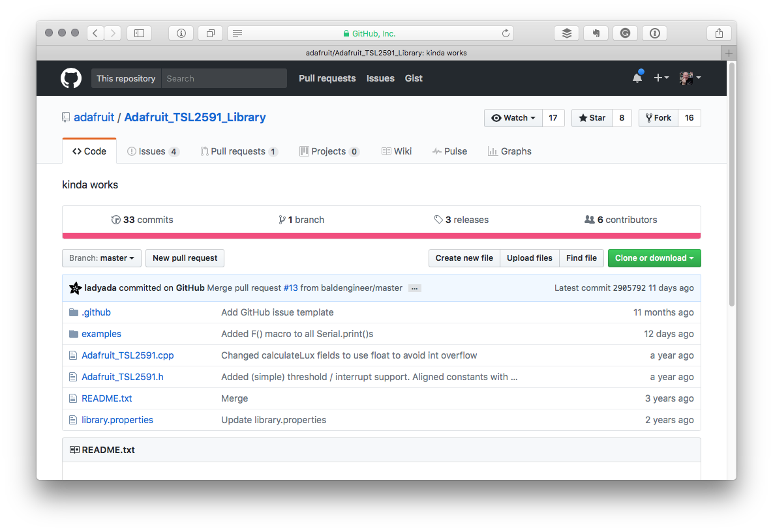Open the adafruit owner link

[x=94, y=117]
